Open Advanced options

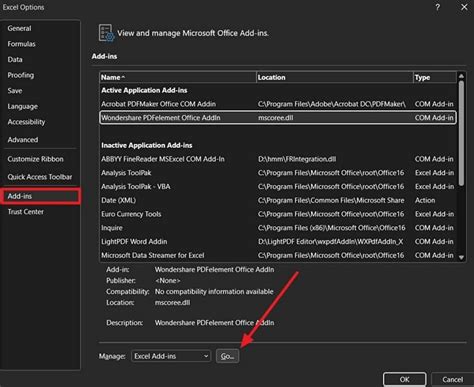[23, 140]
